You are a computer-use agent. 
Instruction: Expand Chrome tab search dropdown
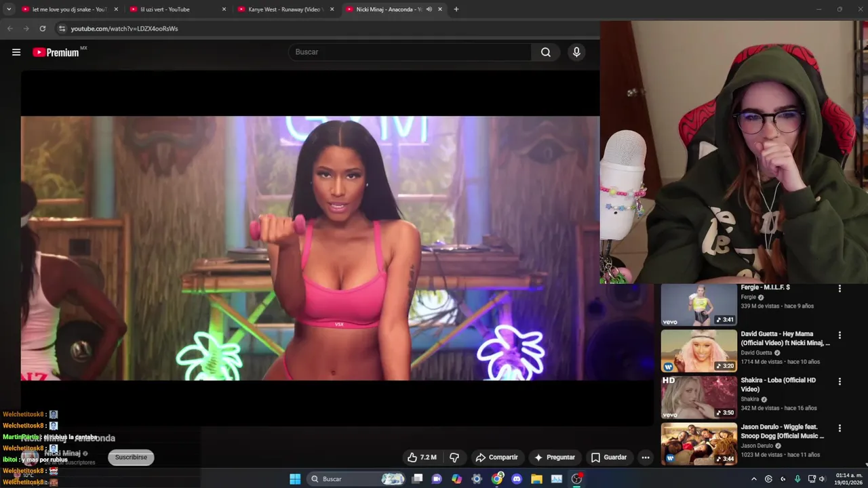[x=9, y=9]
